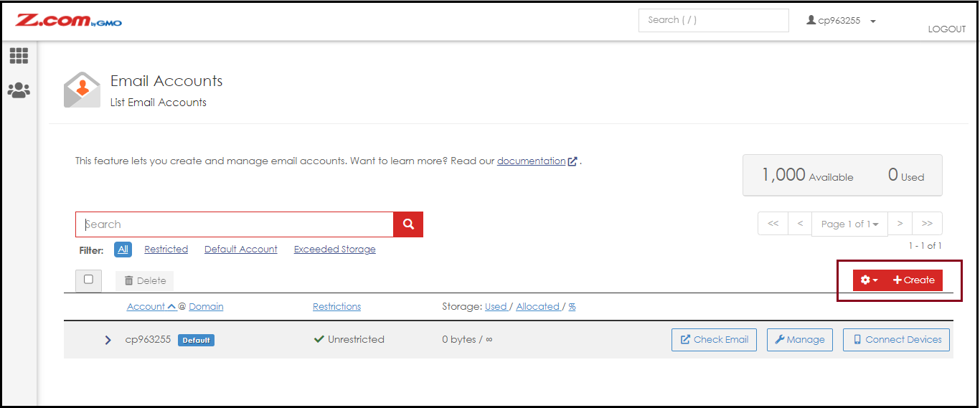Open the apps grid icon in sidebar
Viewport: 980px width, 408px height.
tap(19, 55)
